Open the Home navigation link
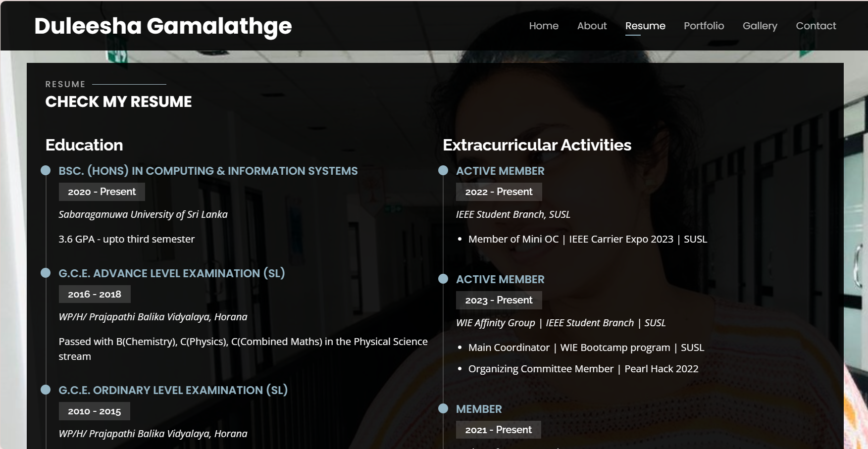This screenshot has height=449, width=868. [543, 26]
